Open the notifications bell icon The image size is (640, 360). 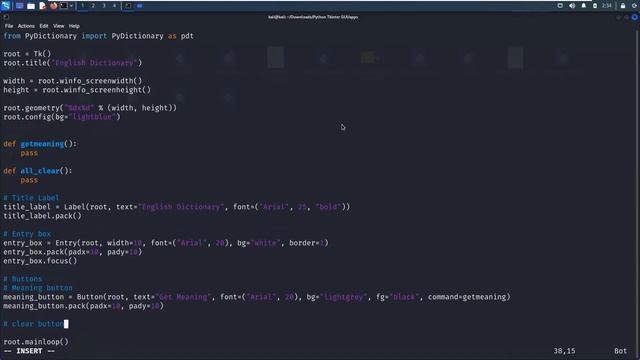(584, 6)
